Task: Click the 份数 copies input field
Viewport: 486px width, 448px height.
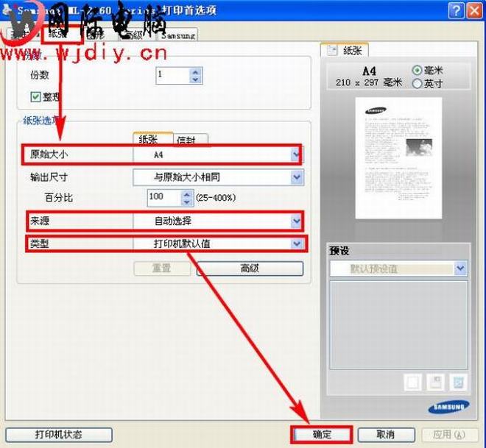Action: (x=172, y=75)
